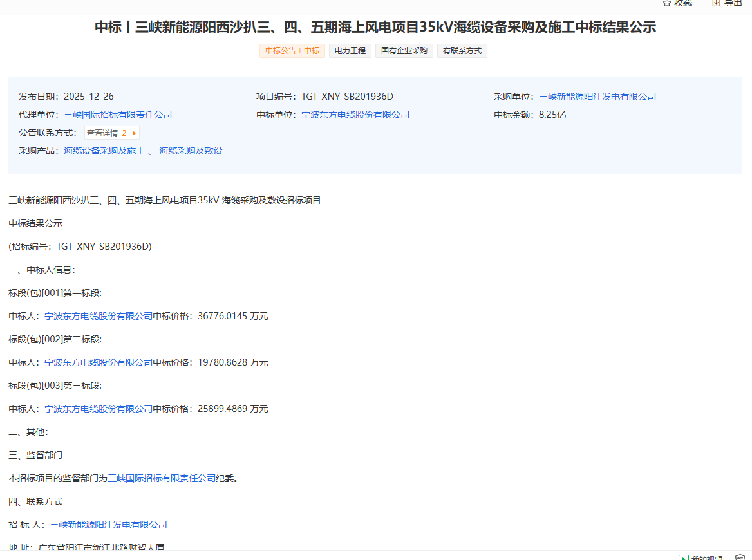Click the 标段(包)[003]第三标段 line
Viewport: 752px width, 560px height.
(55, 386)
